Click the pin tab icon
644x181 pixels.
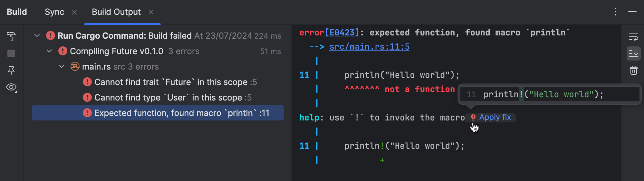pyautogui.click(x=11, y=70)
